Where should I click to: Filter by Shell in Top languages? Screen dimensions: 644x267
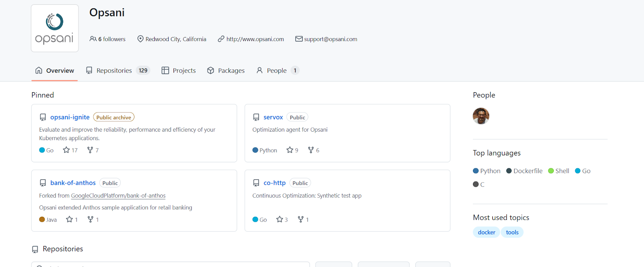click(559, 171)
